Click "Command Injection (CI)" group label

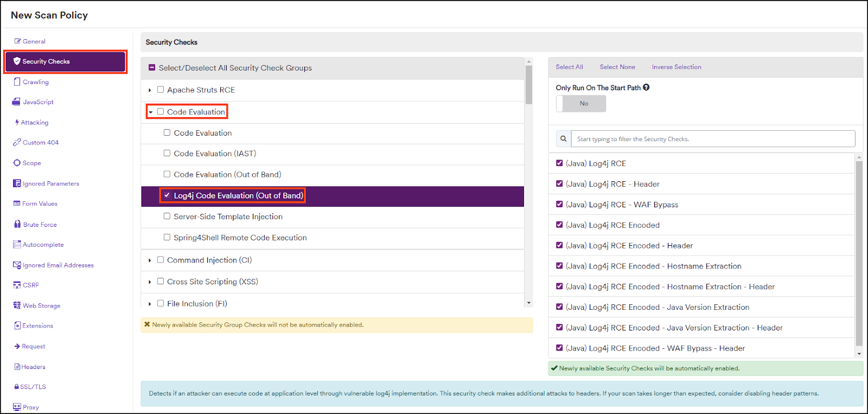tap(209, 260)
